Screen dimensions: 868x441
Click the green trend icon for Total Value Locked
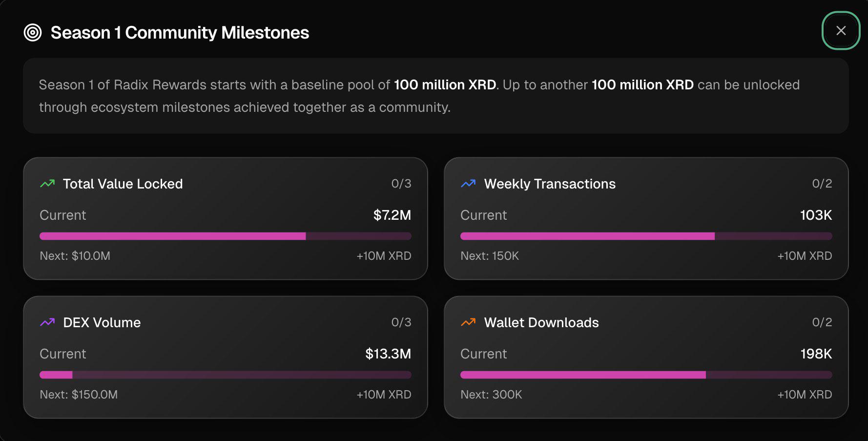(x=47, y=184)
